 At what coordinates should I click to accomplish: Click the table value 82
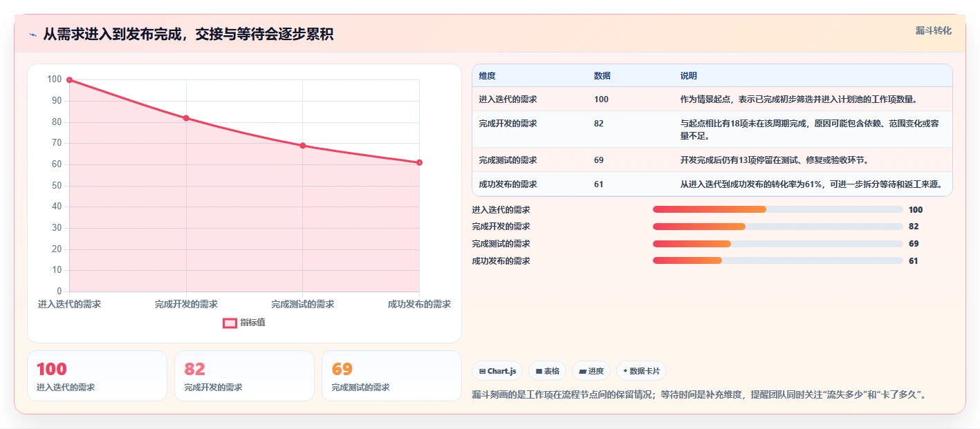point(599,124)
